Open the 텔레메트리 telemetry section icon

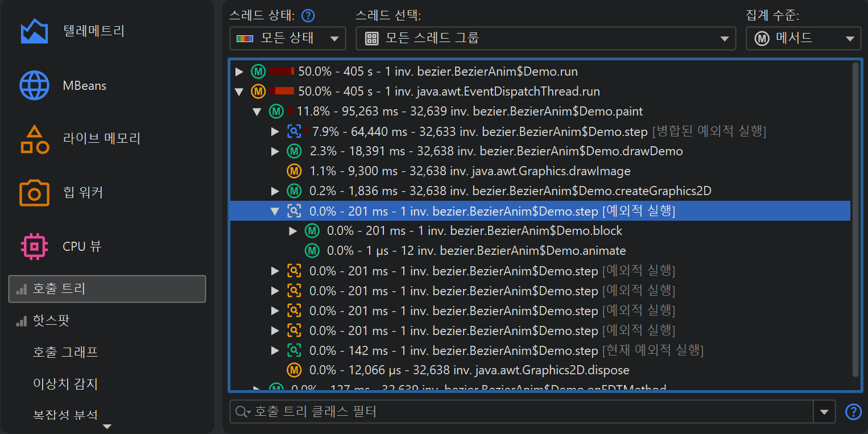[34, 31]
